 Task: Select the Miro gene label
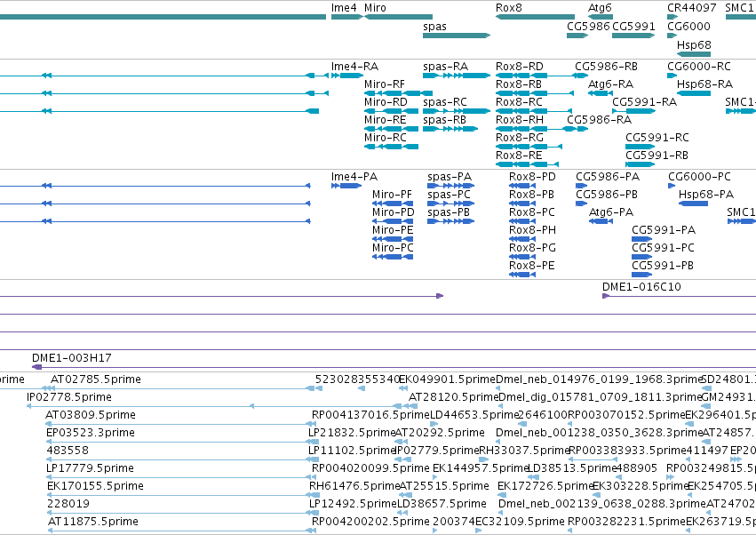375,8
